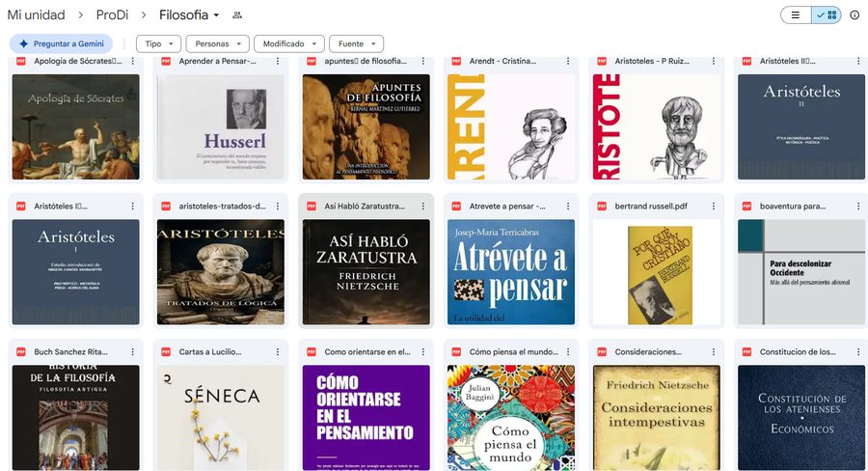Open the Personas filter dropdown
The height and width of the screenshot is (471, 868).
pos(218,43)
